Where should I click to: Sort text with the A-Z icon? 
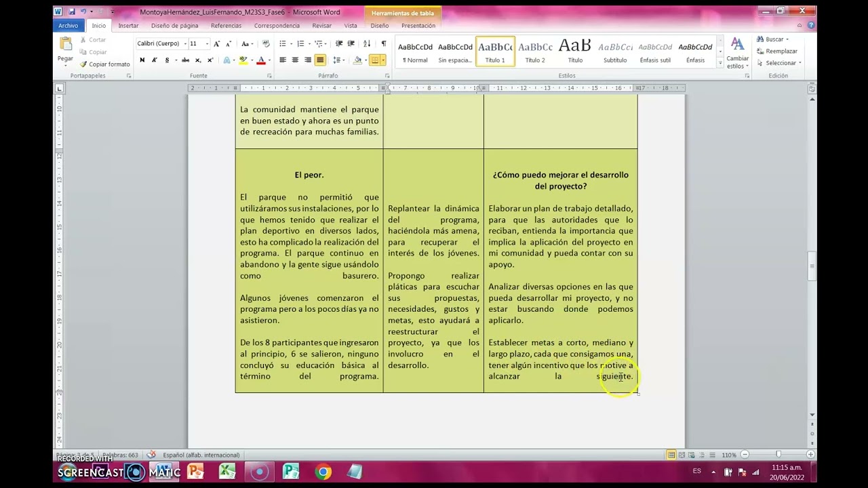coord(367,43)
